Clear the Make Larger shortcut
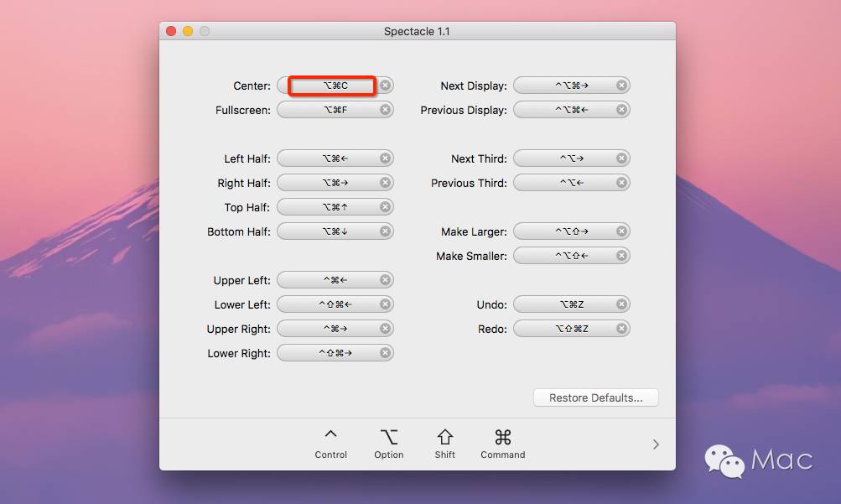Viewport: 841px width, 504px height. [x=621, y=231]
